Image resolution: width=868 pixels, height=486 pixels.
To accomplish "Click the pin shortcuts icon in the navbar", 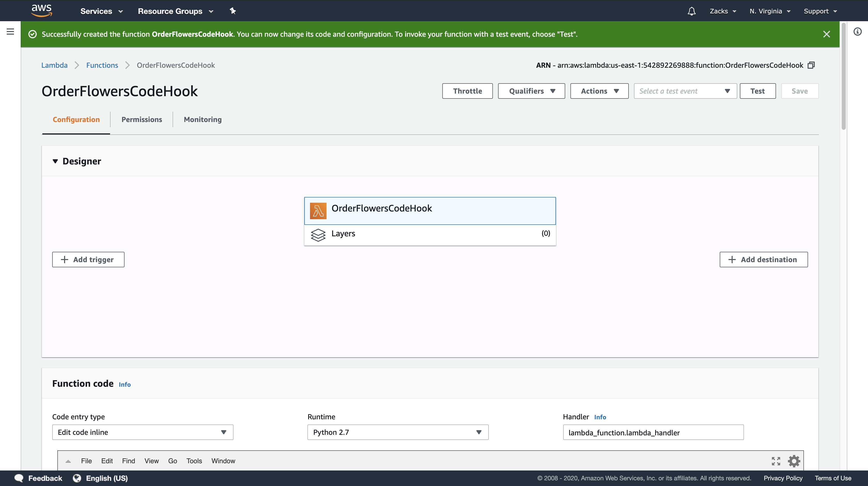I will click(x=233, y=11).
